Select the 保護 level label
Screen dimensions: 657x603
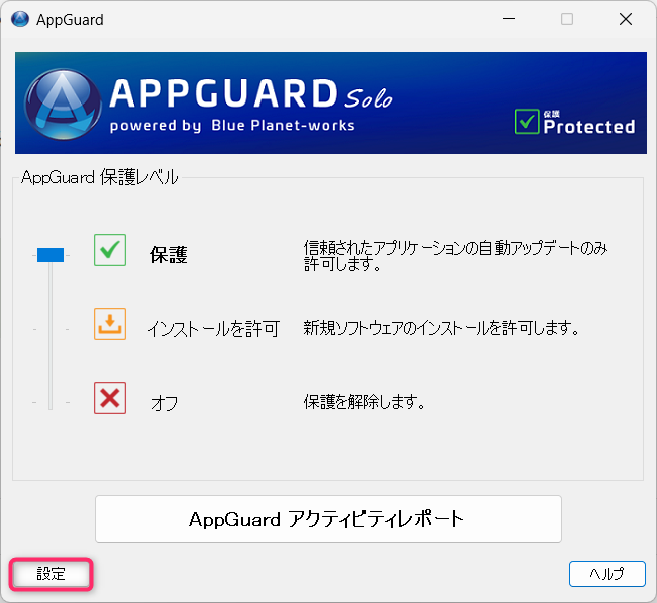[169, 255]
